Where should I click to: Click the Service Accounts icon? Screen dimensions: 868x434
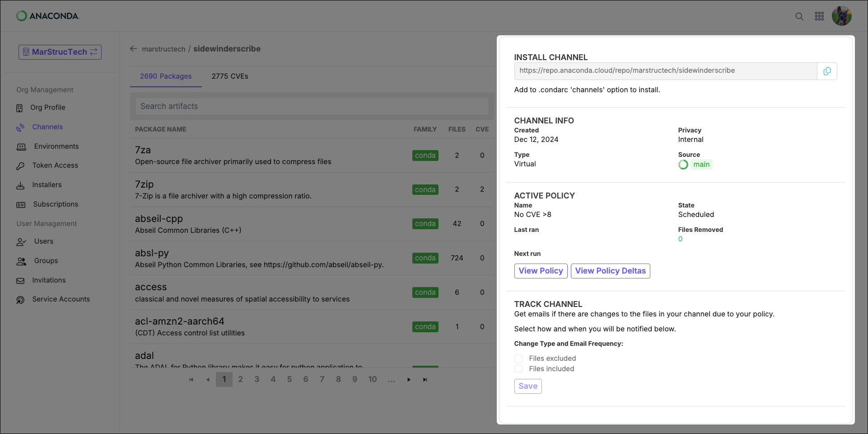click(20, 300)
